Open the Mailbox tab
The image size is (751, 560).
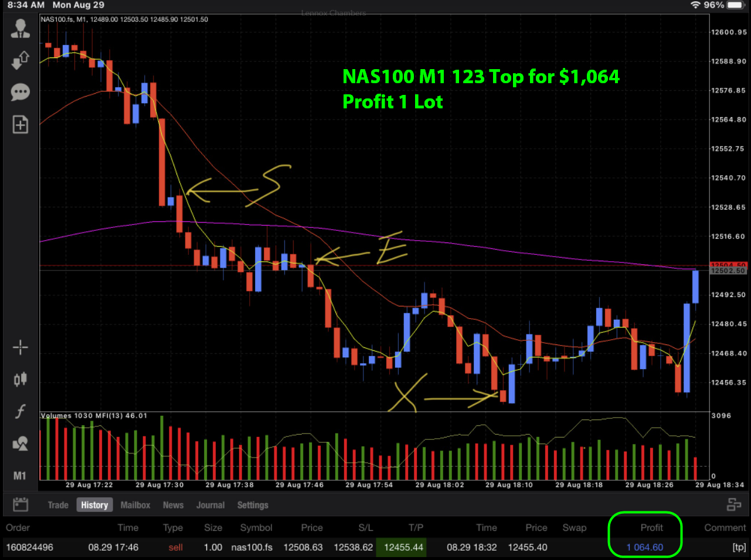135,505
